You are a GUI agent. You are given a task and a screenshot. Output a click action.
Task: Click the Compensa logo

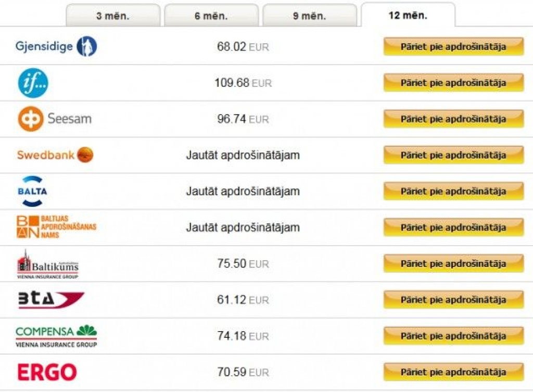pos(56,336)
